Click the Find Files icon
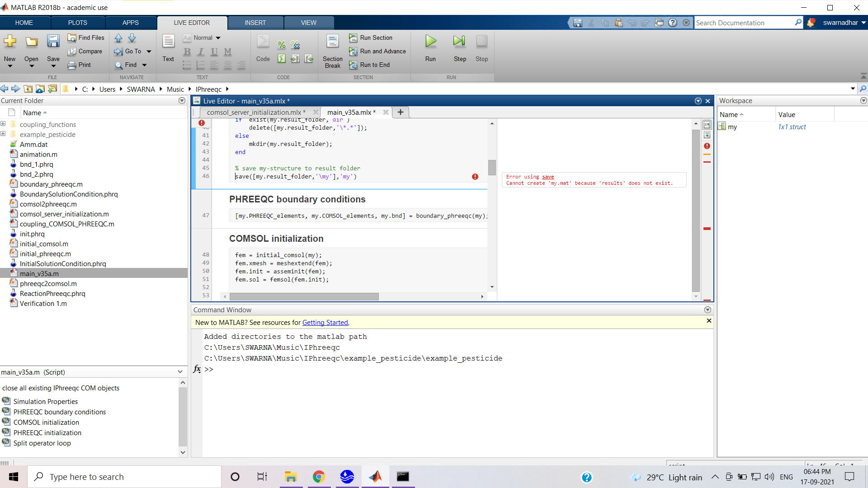Viewport: 868px width, 488px height. (72, 38)
